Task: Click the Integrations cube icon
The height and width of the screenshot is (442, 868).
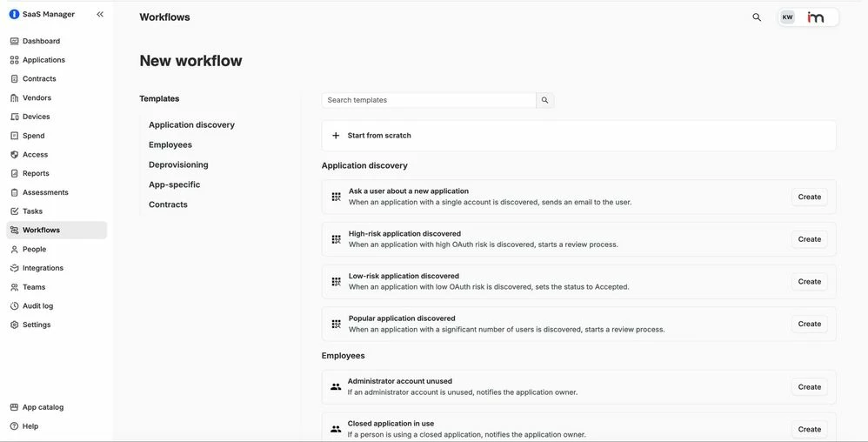Action: click(15, 268)
